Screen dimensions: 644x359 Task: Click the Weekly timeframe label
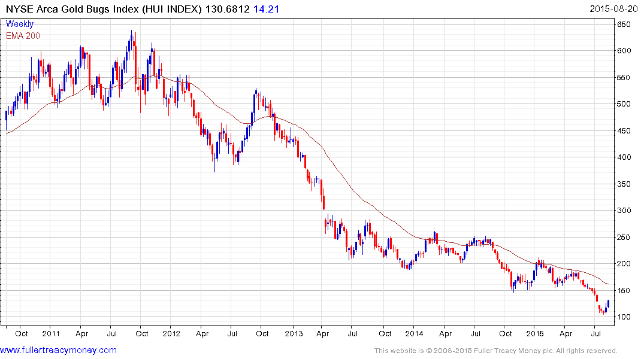20,24
